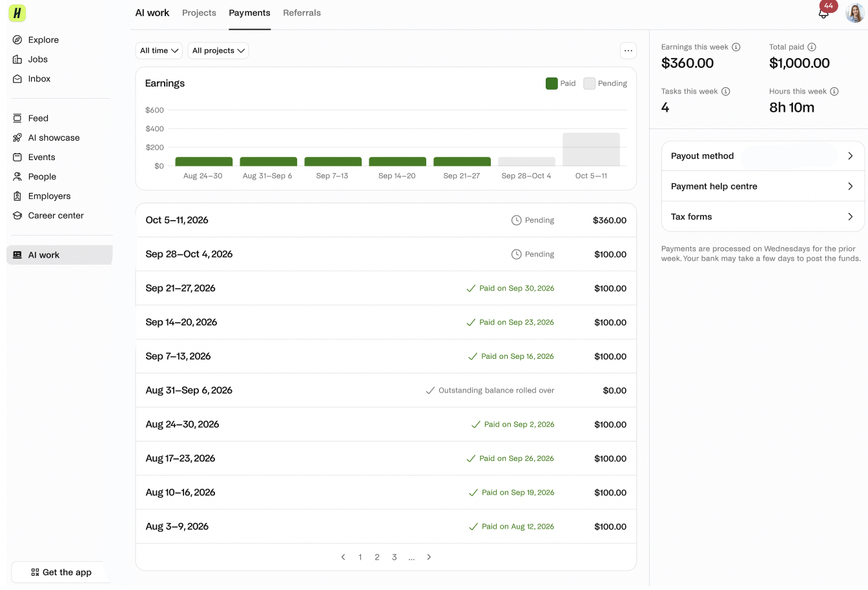
Task: Go to next page of payments
Action: pos(429,557)
